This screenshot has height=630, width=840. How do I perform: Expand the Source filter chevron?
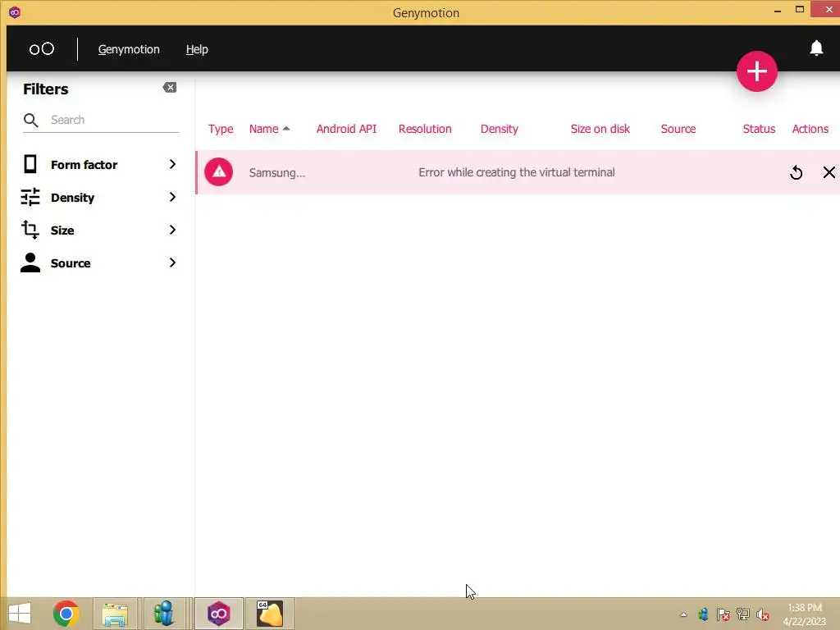[172, 262]
